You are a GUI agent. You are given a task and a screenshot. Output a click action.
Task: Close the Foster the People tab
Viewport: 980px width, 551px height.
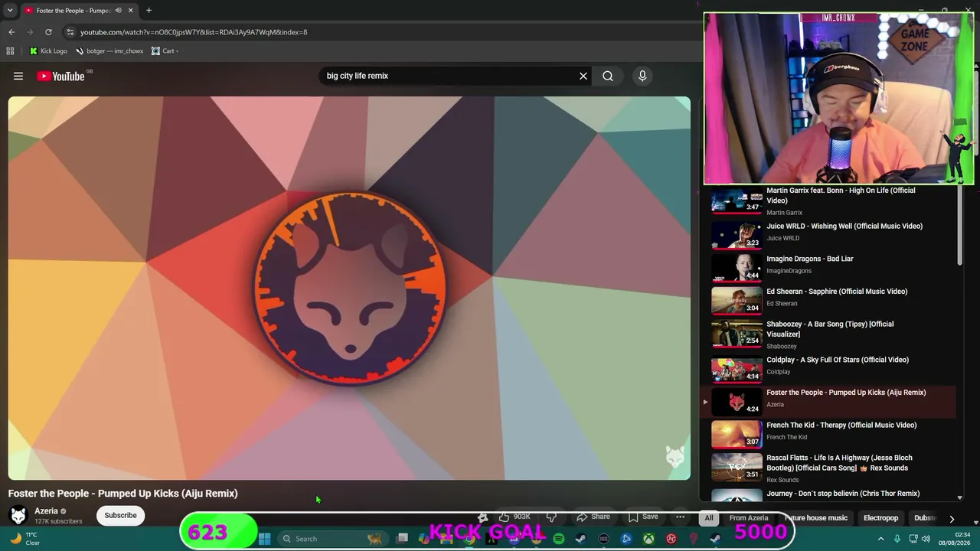click(130, 11)
